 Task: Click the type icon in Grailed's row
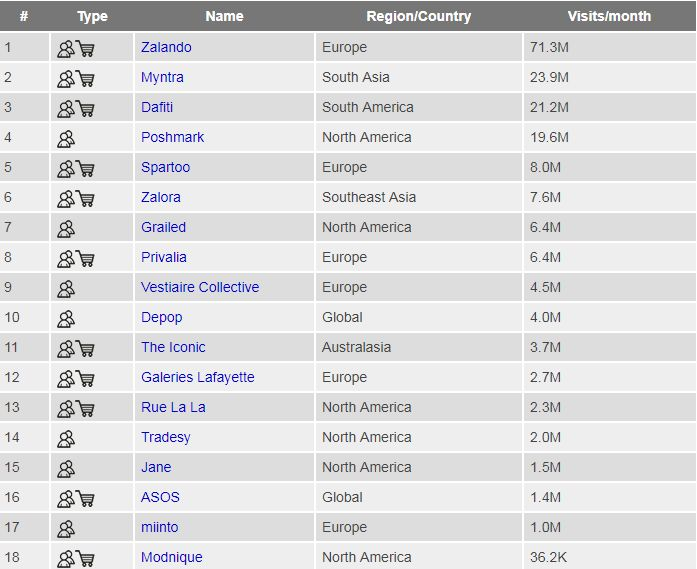click(66, 228)
